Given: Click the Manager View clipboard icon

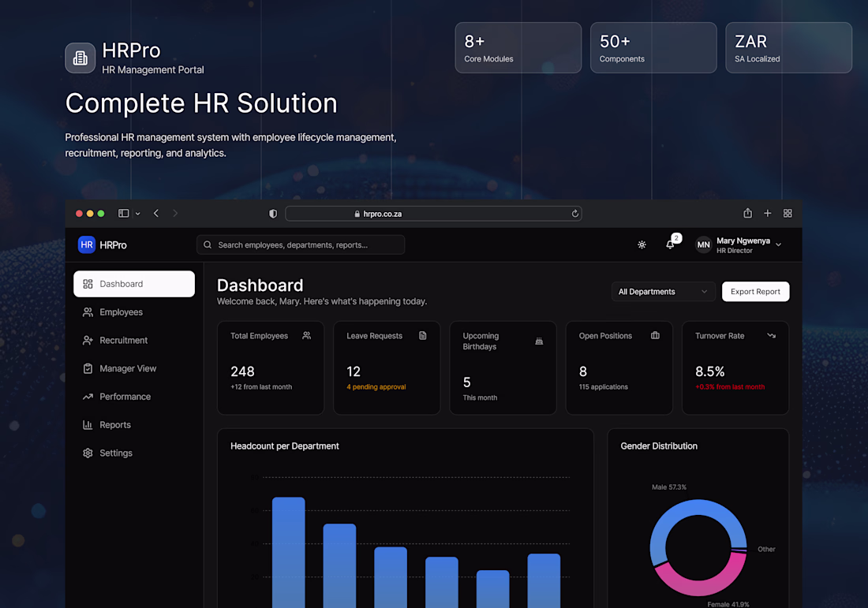Looking at the screenshot, I should [88, 368].
